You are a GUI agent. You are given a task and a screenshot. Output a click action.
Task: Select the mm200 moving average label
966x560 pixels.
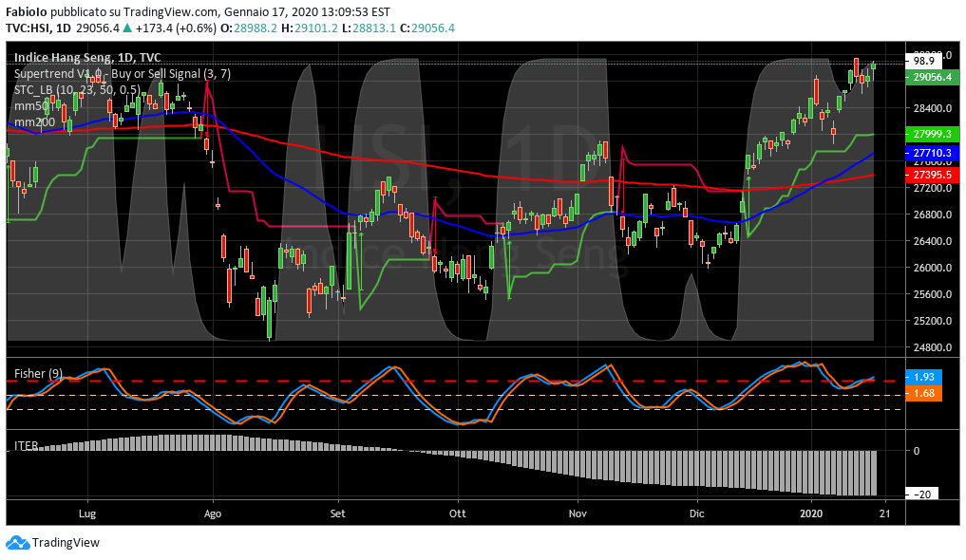coord(33,122)
